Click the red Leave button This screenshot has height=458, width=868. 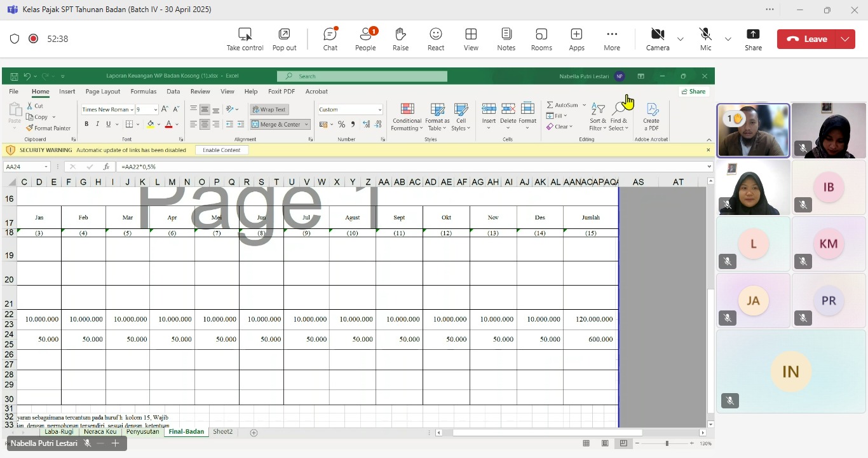pyautogui.click(x=807, y=39)
